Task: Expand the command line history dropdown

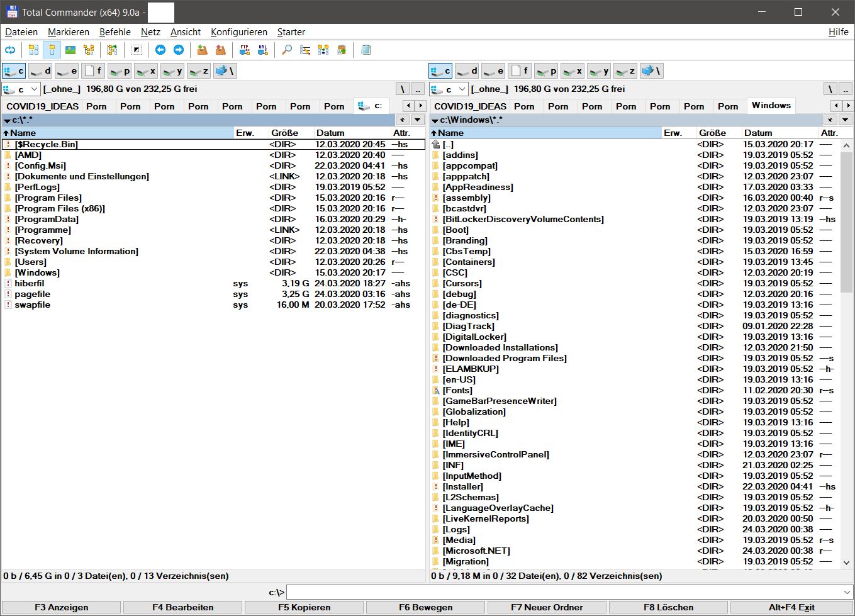Action: 846,592
